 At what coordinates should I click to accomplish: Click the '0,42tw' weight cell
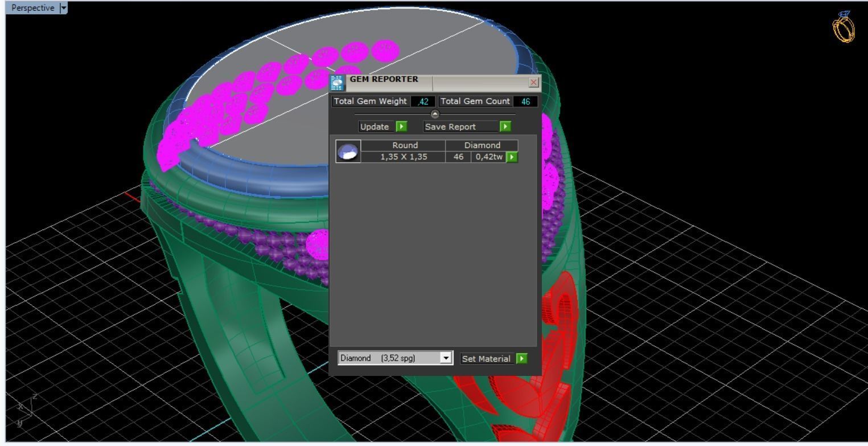tap(489, 157)
